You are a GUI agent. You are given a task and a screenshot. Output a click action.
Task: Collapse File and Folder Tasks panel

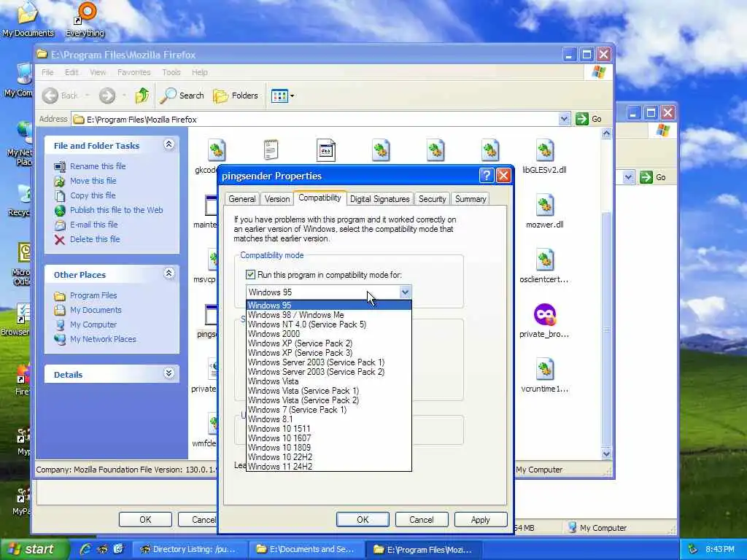coord(169,144)
